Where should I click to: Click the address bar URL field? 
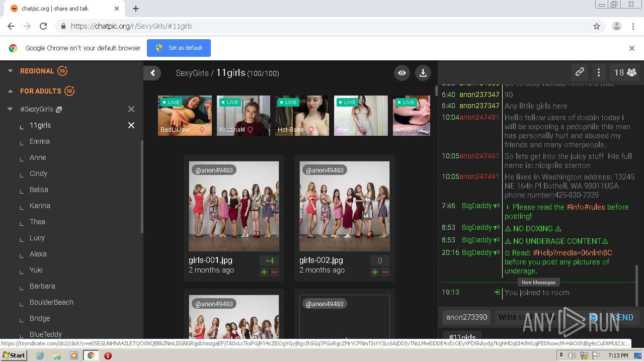(322, 26)
